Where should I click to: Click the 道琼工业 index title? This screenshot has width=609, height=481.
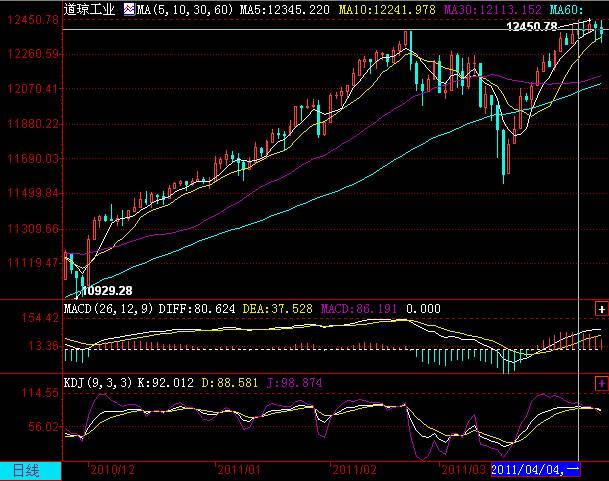pos(89,9)
